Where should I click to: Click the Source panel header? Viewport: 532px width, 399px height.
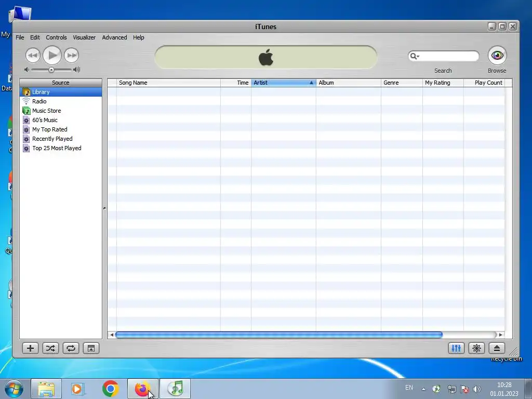coord(61,83)
